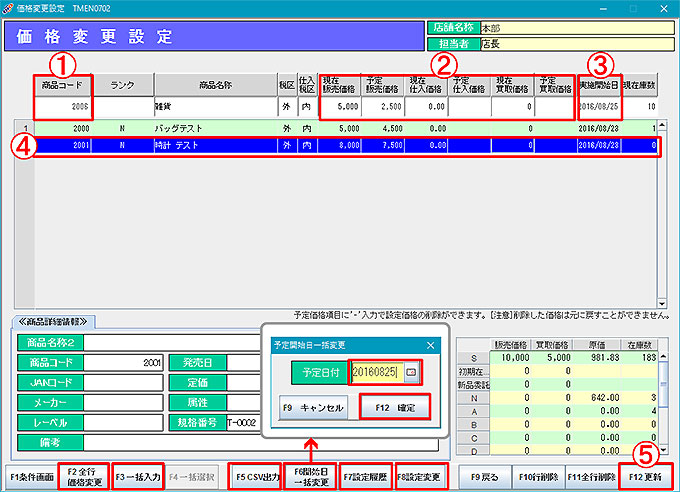Image resolution: width=680 pixels, height=492 pixels.
Task: Click the 商品名称 column header
Action: coord(216,85)
